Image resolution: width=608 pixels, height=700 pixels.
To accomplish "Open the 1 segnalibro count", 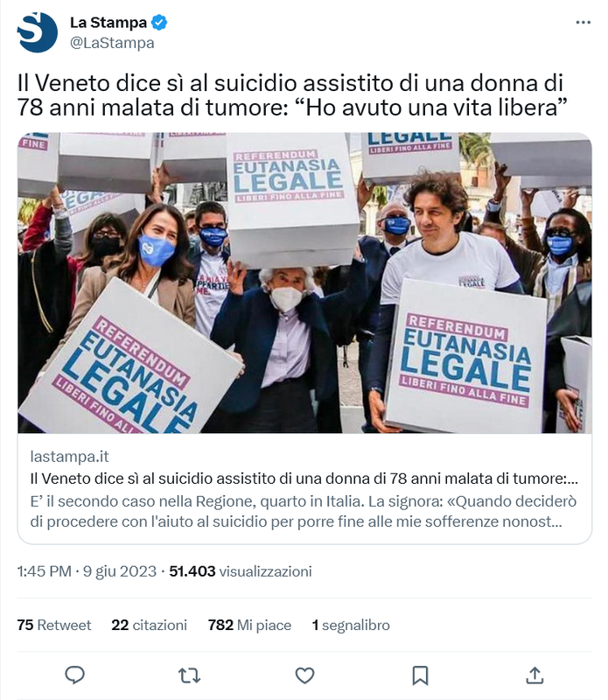I will coord(351,625).
